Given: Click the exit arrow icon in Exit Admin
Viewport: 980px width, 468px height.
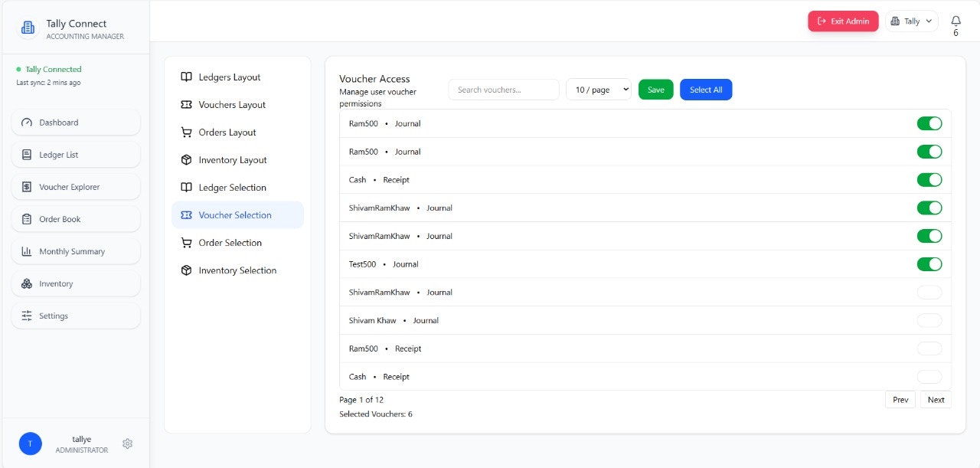Looking at the screenshot, I should pos(822,21).
